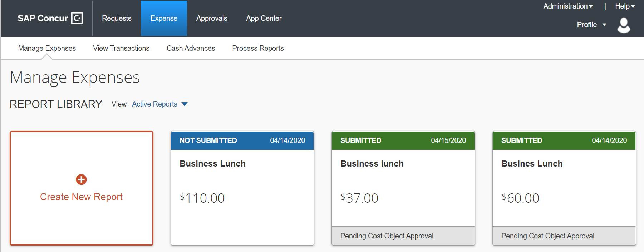The image size is (644, 252).
Task: Click the red plus icon for new report
Action: (x=81, y=179)
